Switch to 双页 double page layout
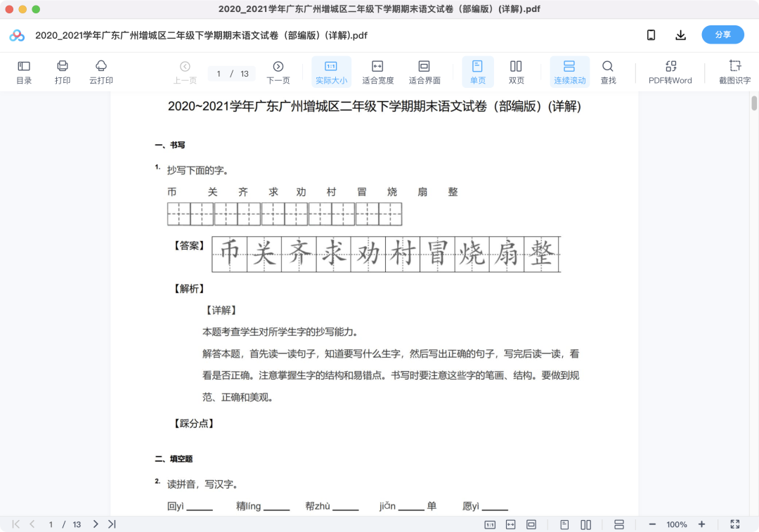759x532 pixels. coord(516,72)
